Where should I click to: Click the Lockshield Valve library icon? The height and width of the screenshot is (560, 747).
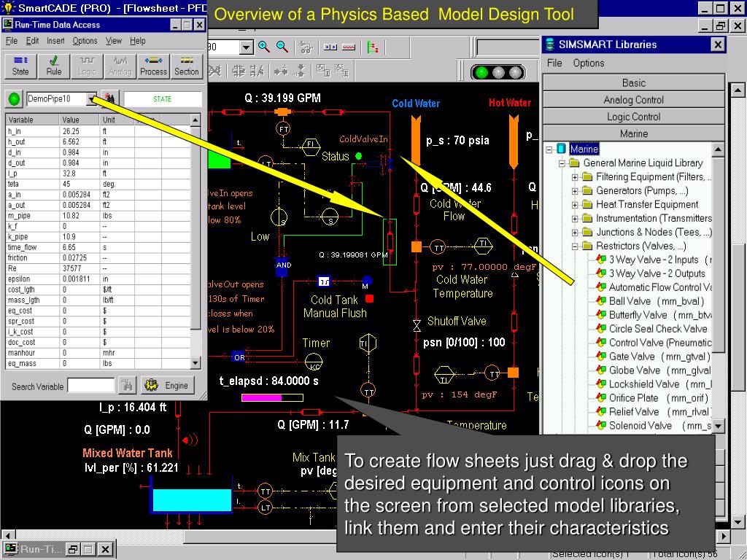point(601,384)
